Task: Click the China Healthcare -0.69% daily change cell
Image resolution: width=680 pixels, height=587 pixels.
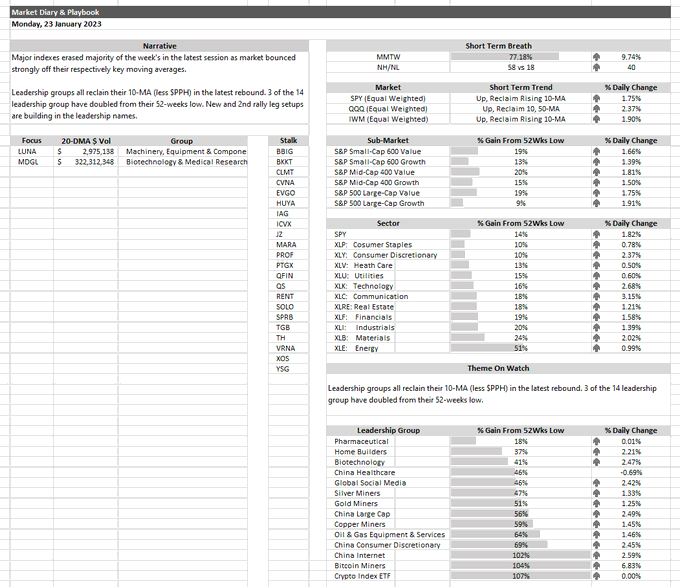Action: [631, 473]
